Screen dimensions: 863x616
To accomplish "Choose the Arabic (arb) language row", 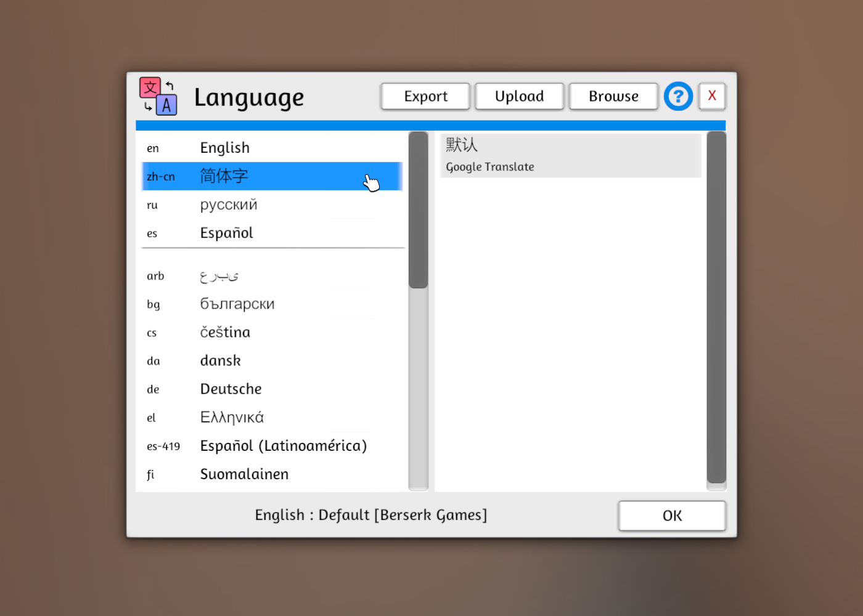I will [271, 276].
